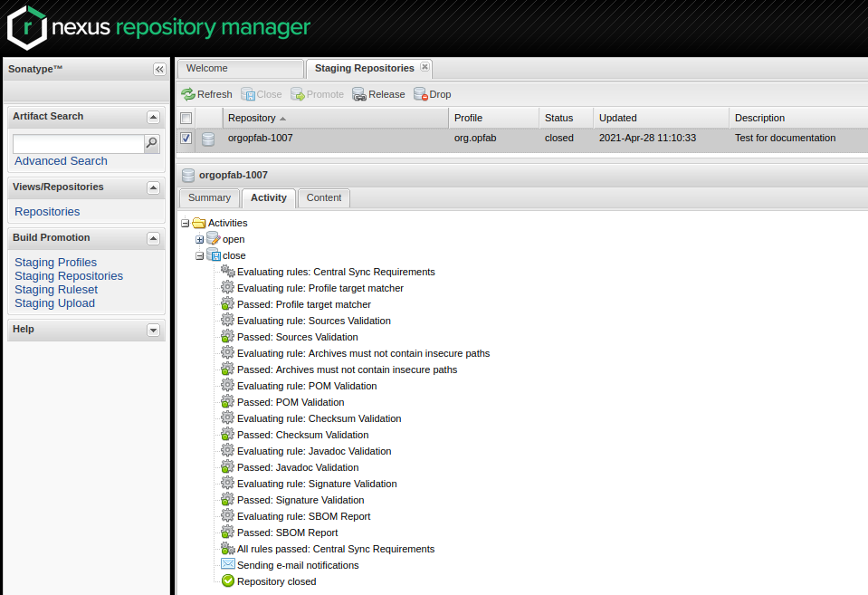Sort by the Status column header
Image resolution: width=868 pixels, height=595 pixels.
pos(567,118)
